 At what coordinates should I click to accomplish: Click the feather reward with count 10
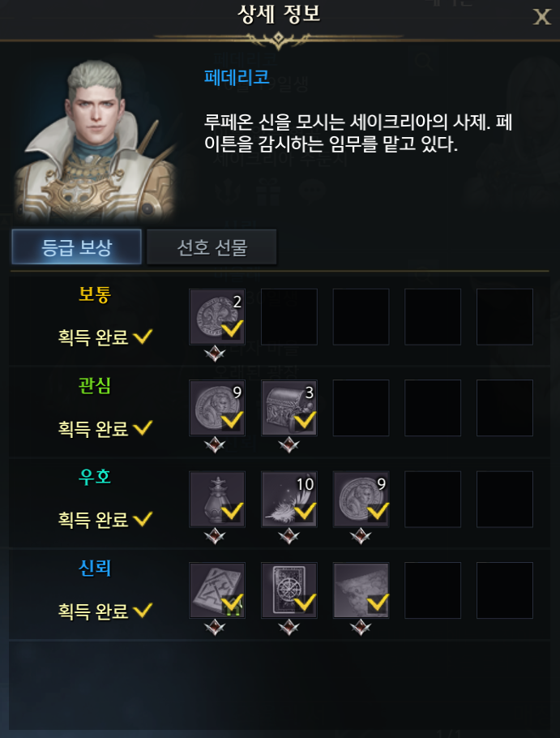pyautogui.click(x=289, y=499)
